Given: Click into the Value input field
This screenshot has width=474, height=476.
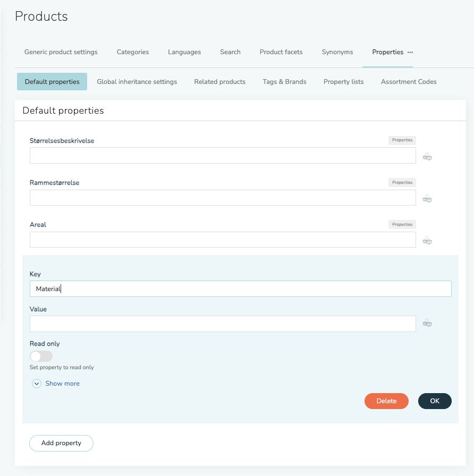Looking at the screenshot, I should [223, 324].
